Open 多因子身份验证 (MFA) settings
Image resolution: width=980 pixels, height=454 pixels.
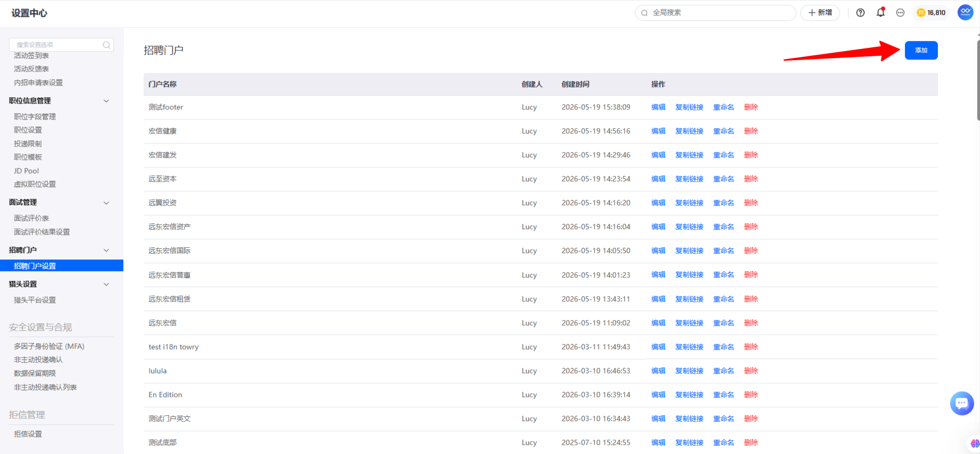(x=49, y=347)
